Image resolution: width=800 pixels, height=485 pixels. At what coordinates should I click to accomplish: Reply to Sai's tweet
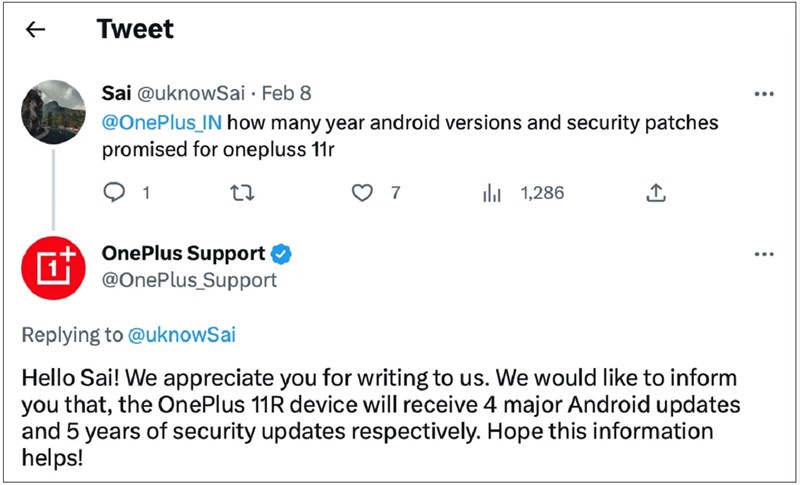pyautogui.click(x=115, y=193)
